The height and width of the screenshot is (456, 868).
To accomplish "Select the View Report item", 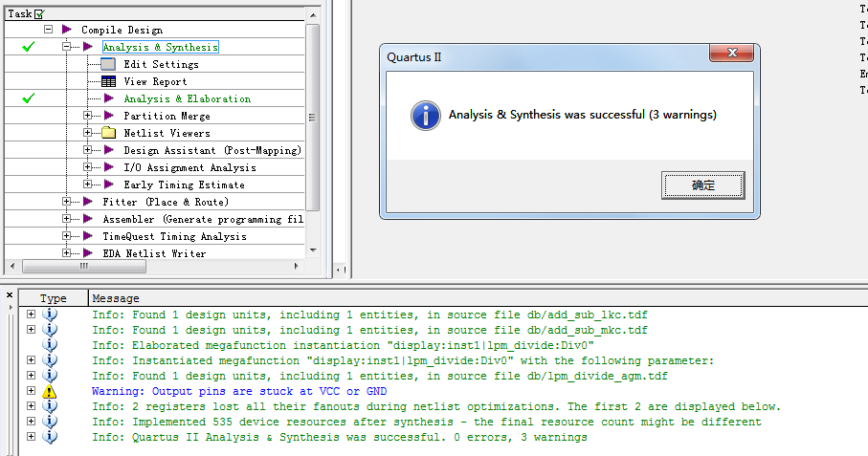I will 156,81.
